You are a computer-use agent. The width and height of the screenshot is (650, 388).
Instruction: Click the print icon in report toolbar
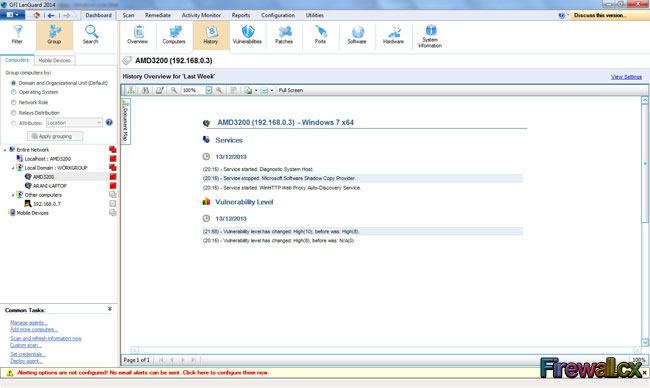(x=160, y=90)
